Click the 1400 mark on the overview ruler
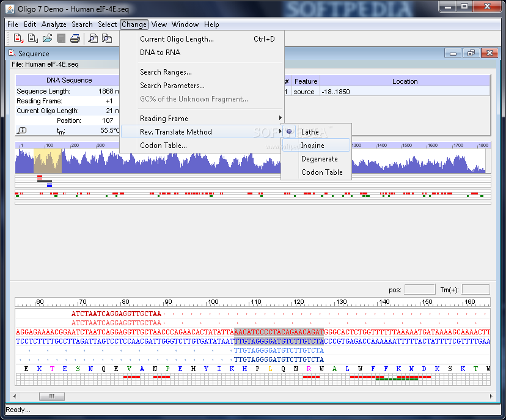The image size is (506, 420). (x=381, y=146)
